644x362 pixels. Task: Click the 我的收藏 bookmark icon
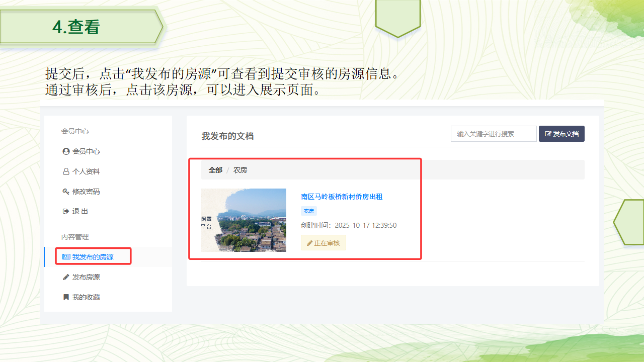(66, 297)
